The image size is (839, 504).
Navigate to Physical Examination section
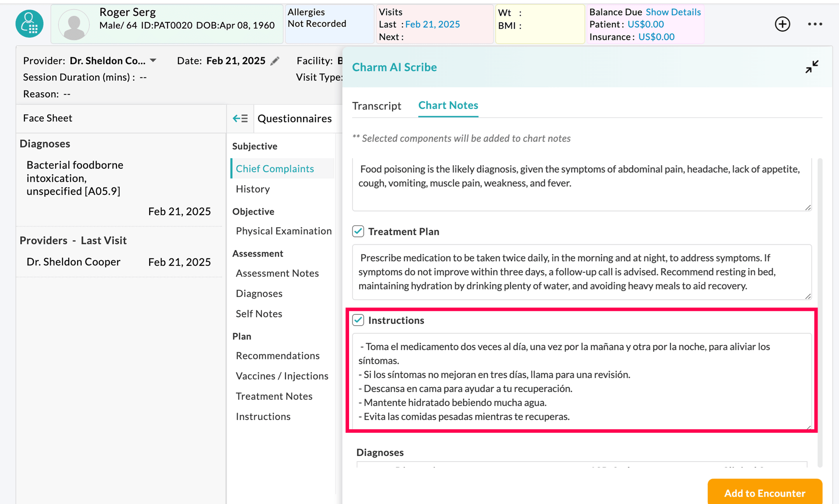tap(283, 231)
